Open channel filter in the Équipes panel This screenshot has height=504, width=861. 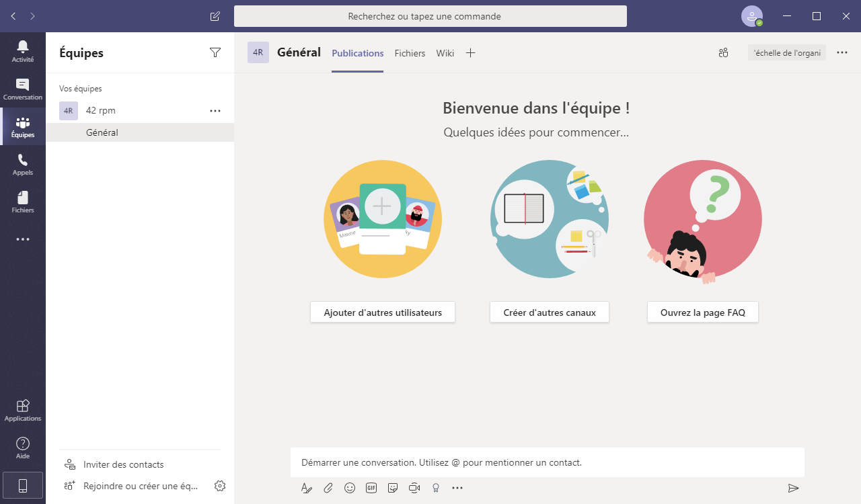click(x=215, y=52)
